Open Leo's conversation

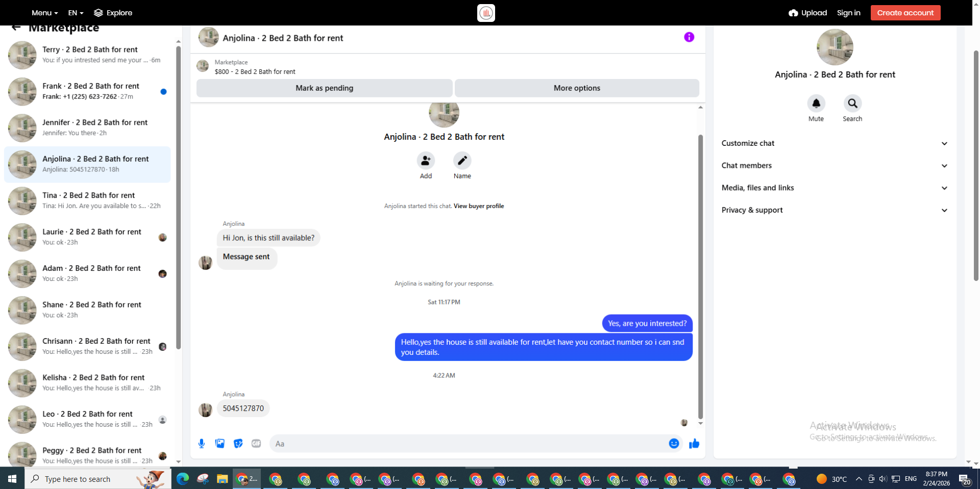(x=87, y=419)
